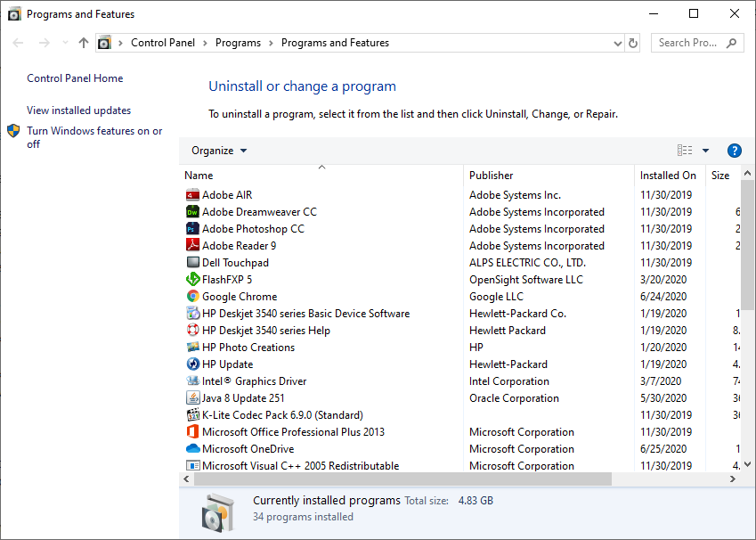The image size is (756, 540).
Task: Select Java 8 Update 251 entry
Action: click(243, 398)
